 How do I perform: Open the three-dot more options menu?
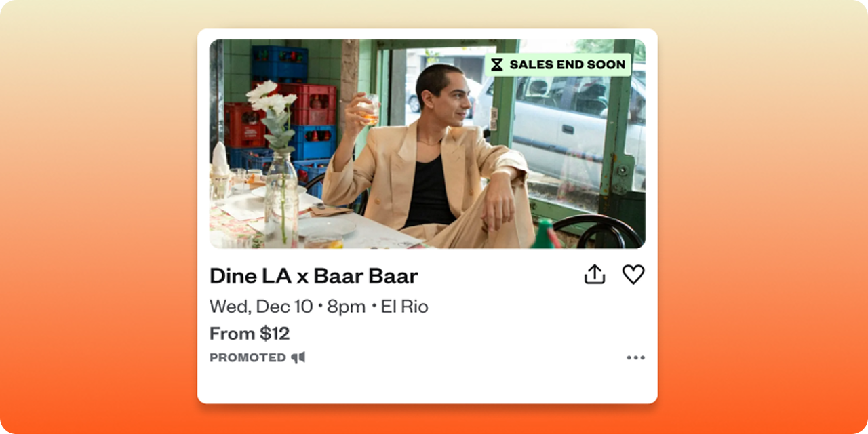[635, 357]
